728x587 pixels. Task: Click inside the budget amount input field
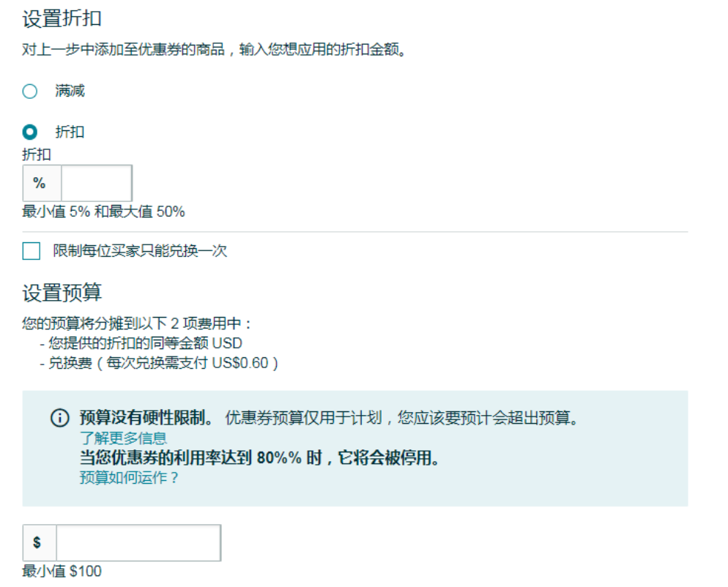click(x=139, y=542)
